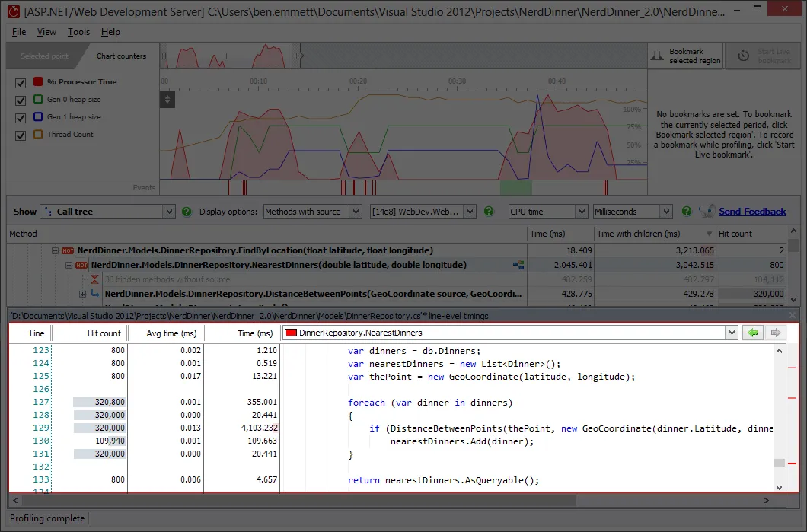
Task: Open the Methods with source dropdown
Action: [x=312, y=212]
